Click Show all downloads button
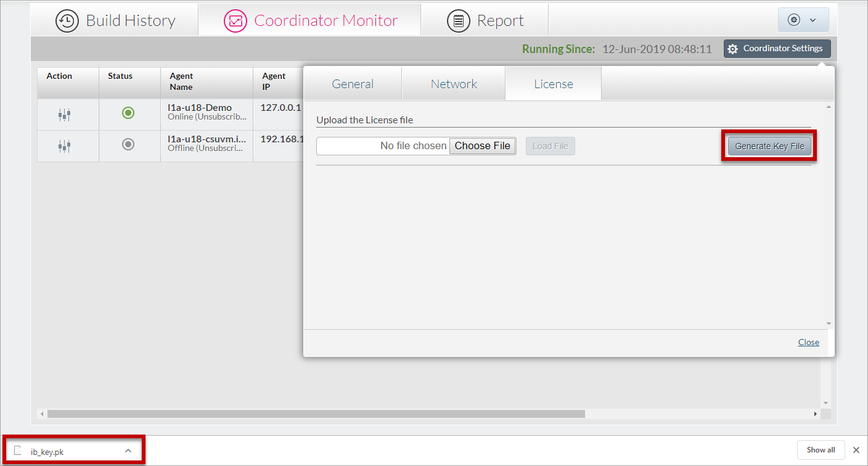Viewport: 868px width, 466px height. coord(821,450)
